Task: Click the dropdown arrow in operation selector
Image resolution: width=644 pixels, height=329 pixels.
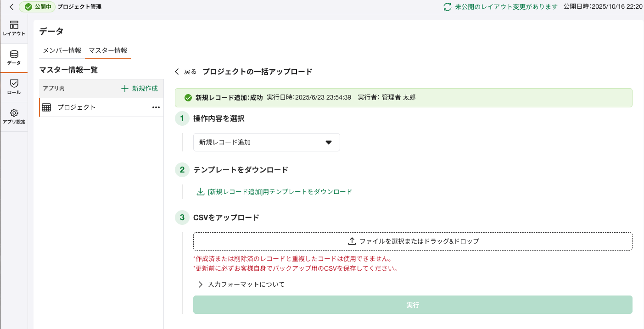Action: pyautogui.click(x=329, y=142)
